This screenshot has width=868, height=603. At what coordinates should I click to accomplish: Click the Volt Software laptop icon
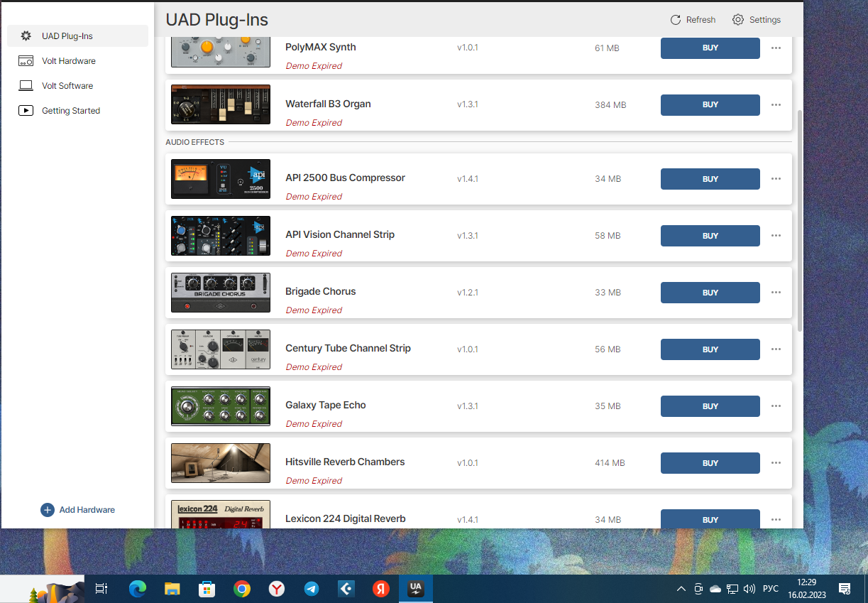tap(26, 86)
